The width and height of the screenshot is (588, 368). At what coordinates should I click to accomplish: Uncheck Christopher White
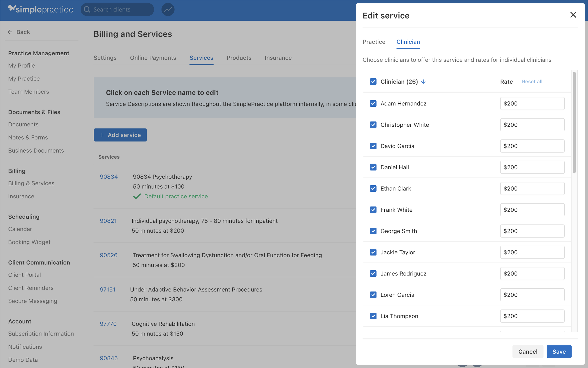(x=373, y=125)
